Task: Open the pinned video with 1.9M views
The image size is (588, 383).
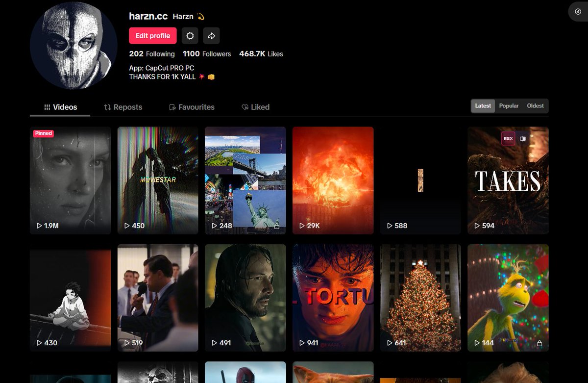Action: coord(71,180)
